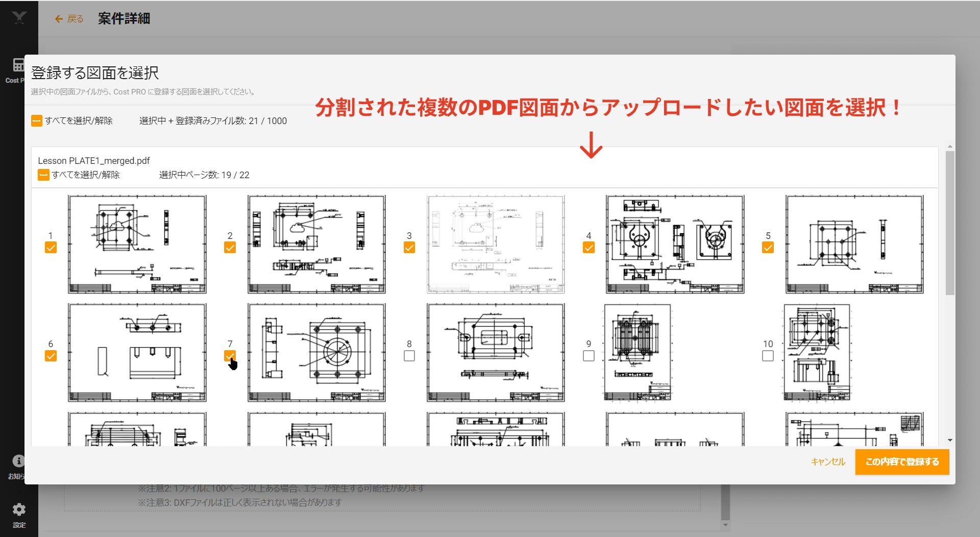Select page 6 drawing thumbnail

[x=137, y=353]
